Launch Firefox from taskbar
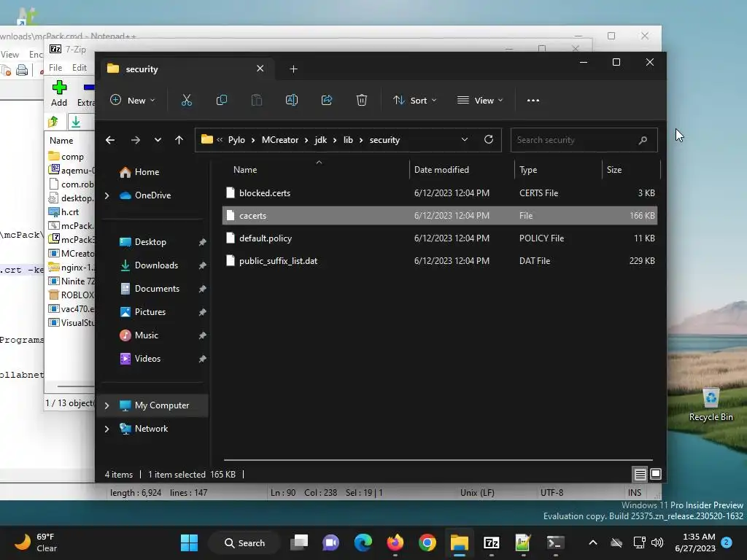 pos(395,542)
